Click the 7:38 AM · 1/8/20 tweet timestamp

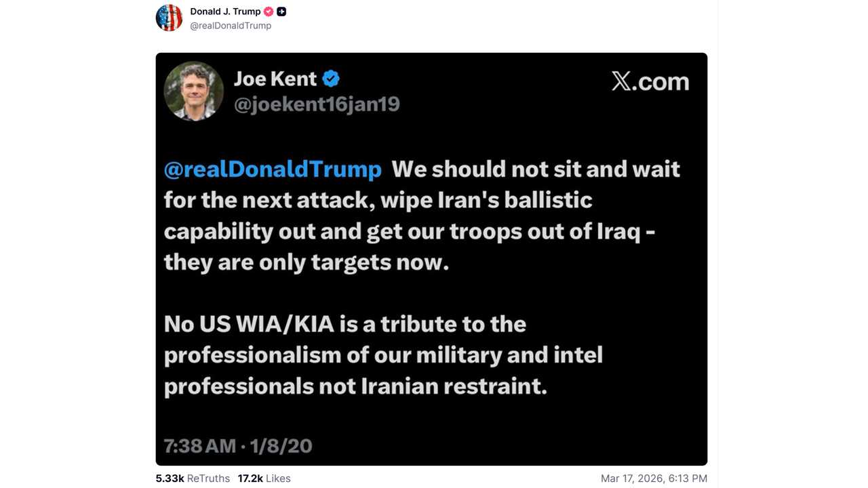pos(238,445)
